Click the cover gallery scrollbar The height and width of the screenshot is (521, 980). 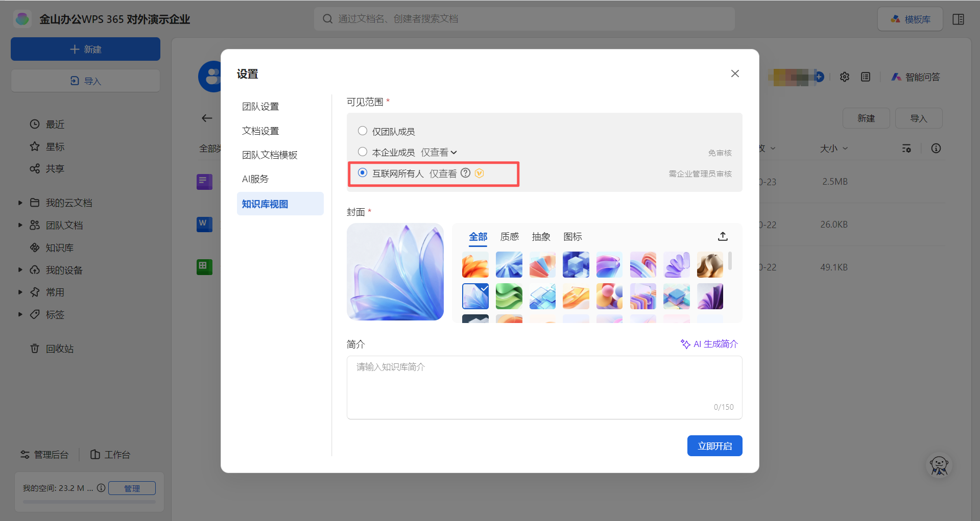pos(730,261)
